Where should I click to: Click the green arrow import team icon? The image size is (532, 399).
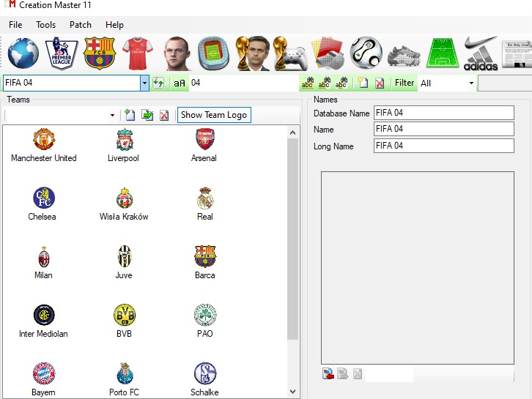[147, 115]
